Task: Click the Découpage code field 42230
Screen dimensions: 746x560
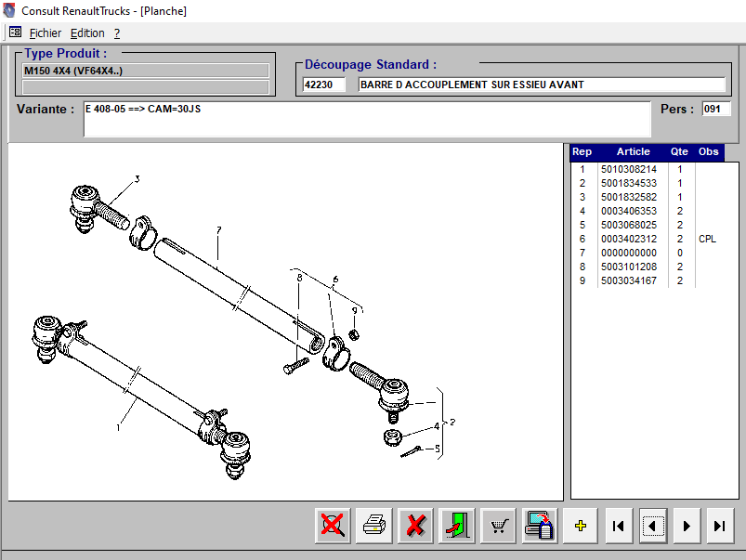Action: point(323,85)
